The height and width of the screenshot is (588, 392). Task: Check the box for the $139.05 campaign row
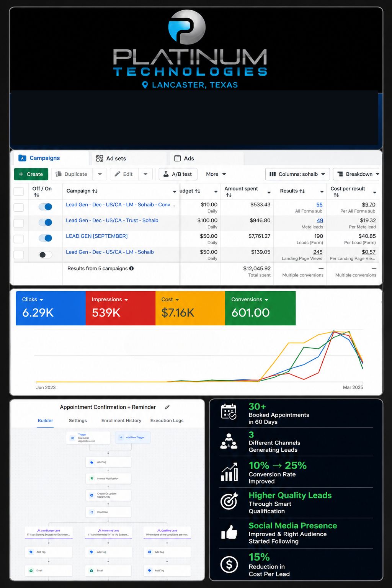[19, 255]
